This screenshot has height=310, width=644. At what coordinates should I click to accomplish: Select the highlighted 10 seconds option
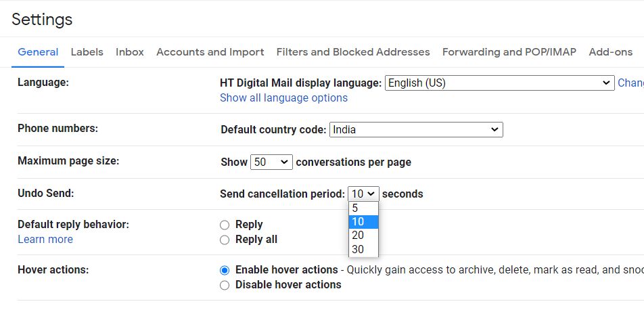click(x=363, y=222)
